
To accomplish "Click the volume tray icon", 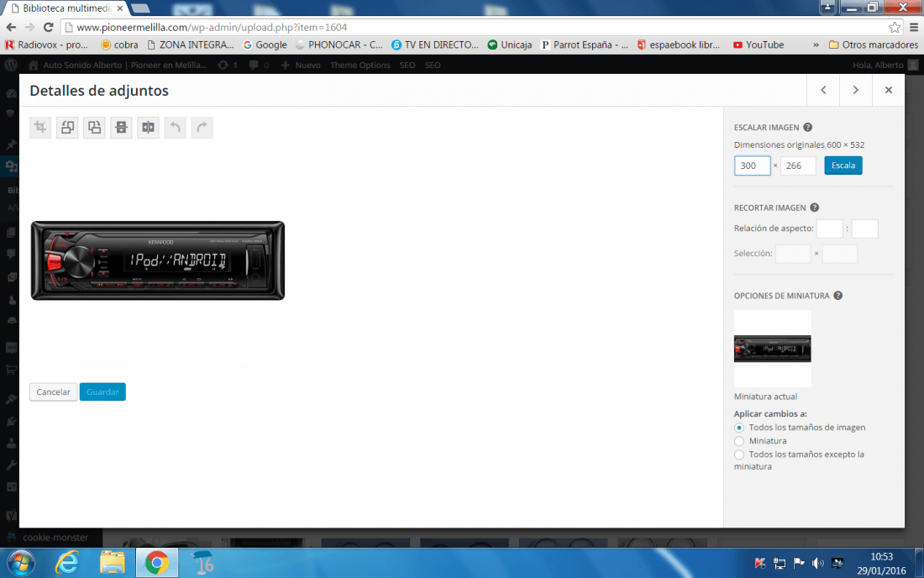I will [817, 563].
